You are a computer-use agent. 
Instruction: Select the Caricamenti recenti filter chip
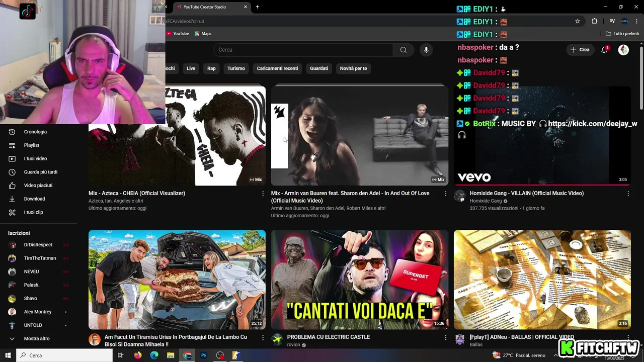pyautogui.click(x=277, y=68)
